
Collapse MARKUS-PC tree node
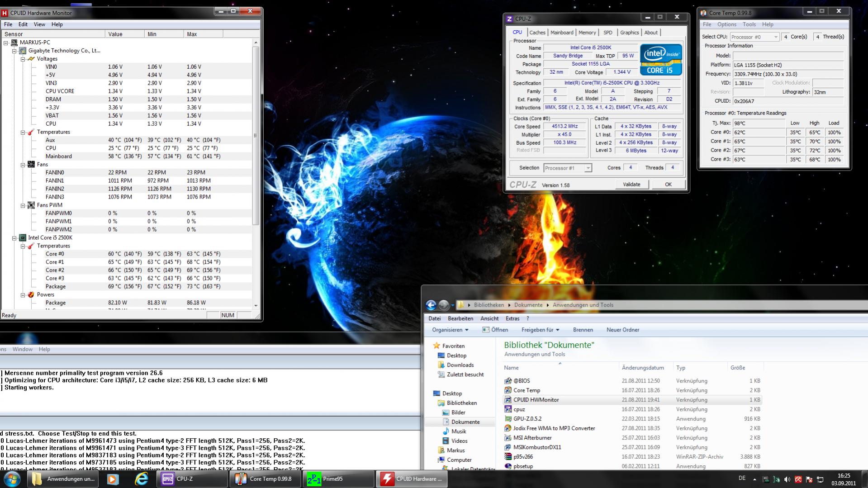6,43
